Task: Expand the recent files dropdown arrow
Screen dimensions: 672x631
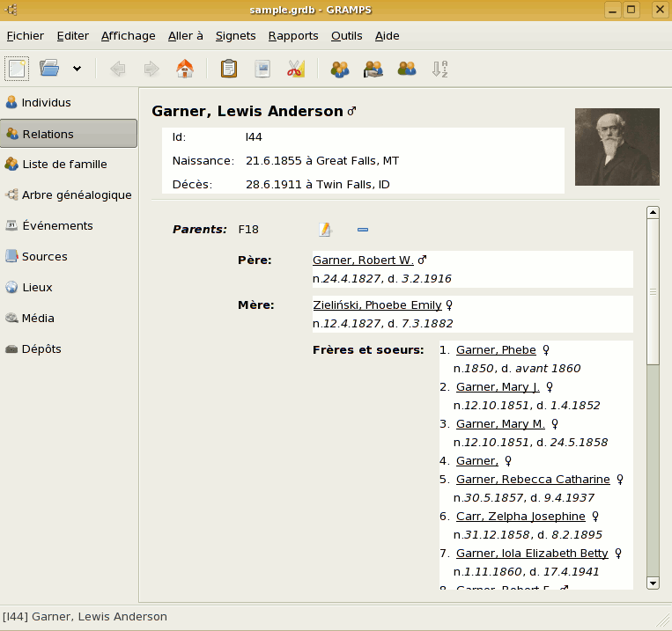Action: pyautogui.click(x=78, y=69)
